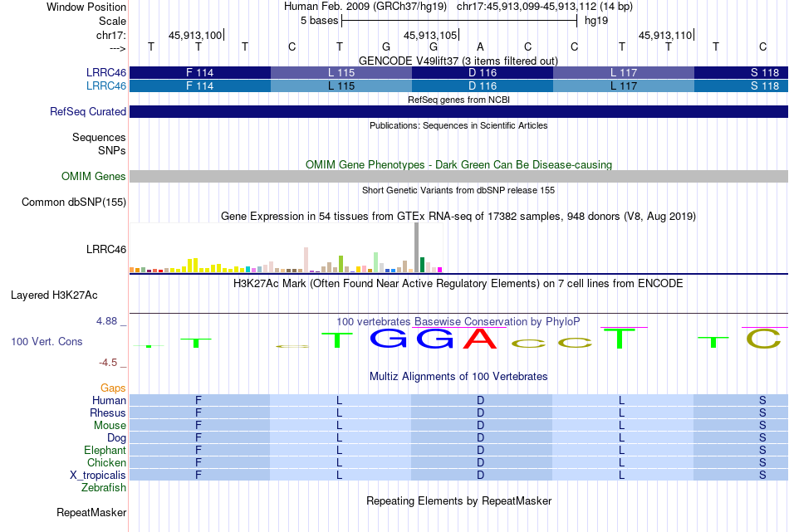This screenshot has height=532, width=789.
Task: Click the GTEx Gene Expression track title
Action: [x=458, y=217]
